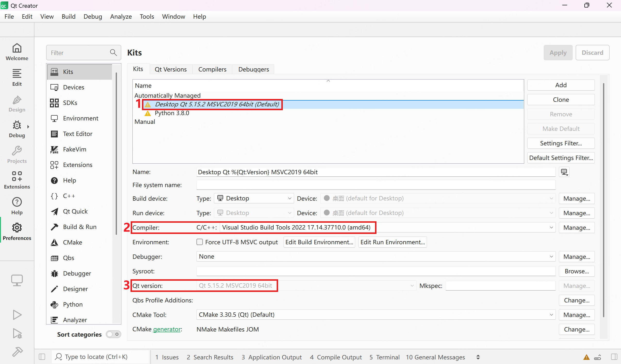
Task: Open the Devices preferences category
Action: [79, 87]
